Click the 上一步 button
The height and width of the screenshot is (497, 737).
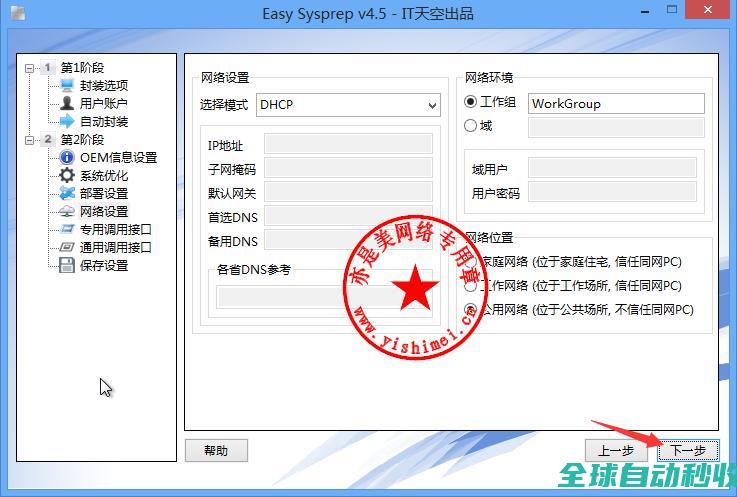click(615, 451)
